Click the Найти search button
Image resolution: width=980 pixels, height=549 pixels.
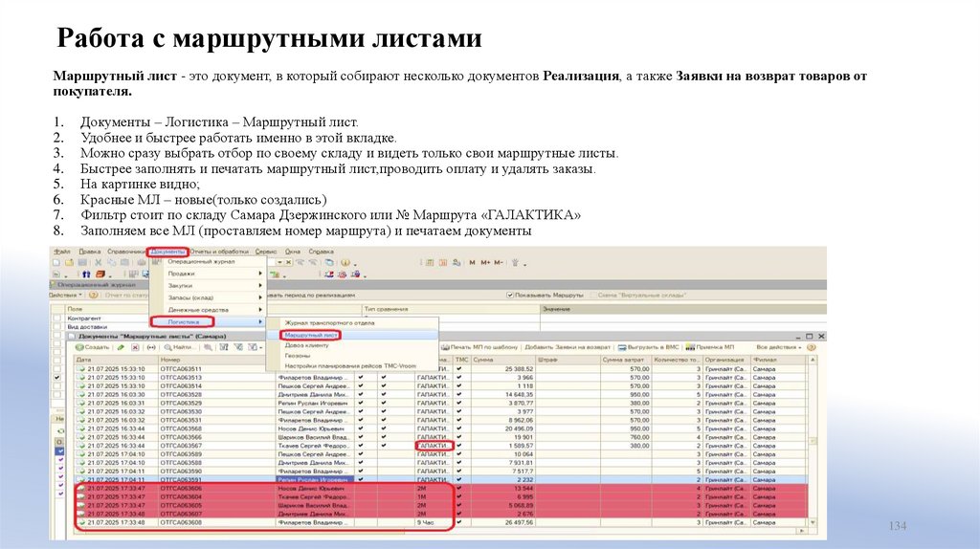[x=179, y=346]
